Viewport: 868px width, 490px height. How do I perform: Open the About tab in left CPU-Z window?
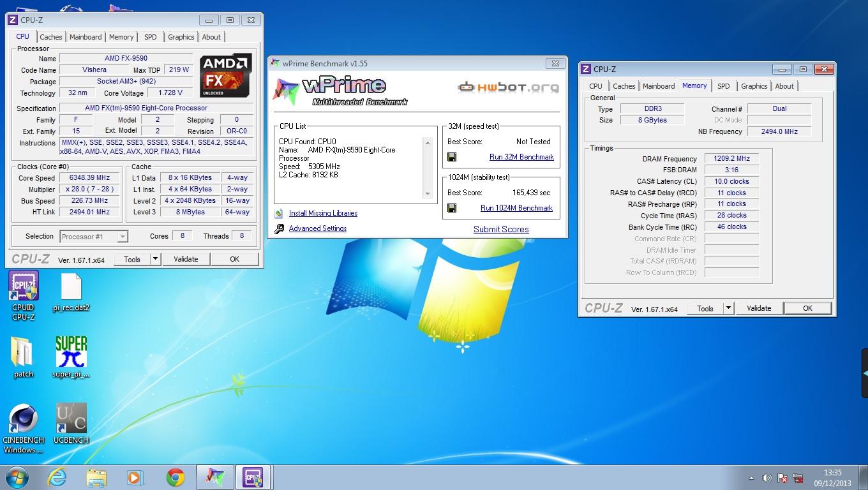tap(211, 37)
